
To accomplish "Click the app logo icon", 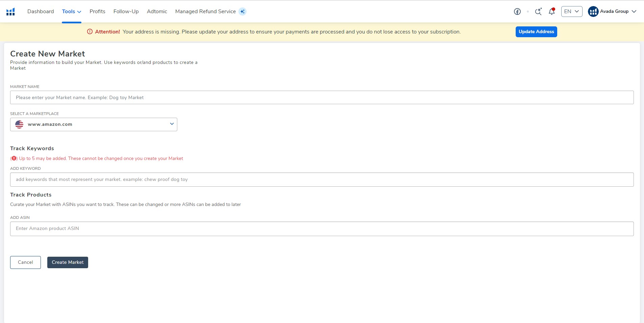I will (10, 11).
